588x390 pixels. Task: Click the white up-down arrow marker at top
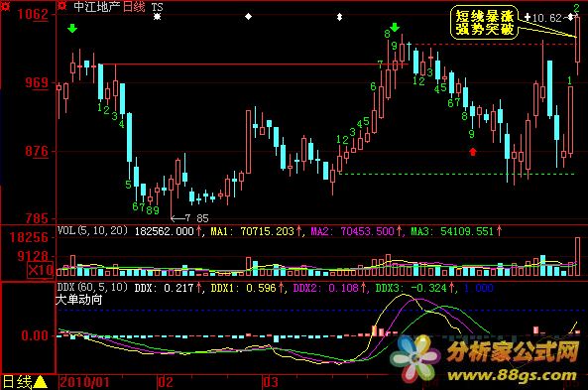339,17
